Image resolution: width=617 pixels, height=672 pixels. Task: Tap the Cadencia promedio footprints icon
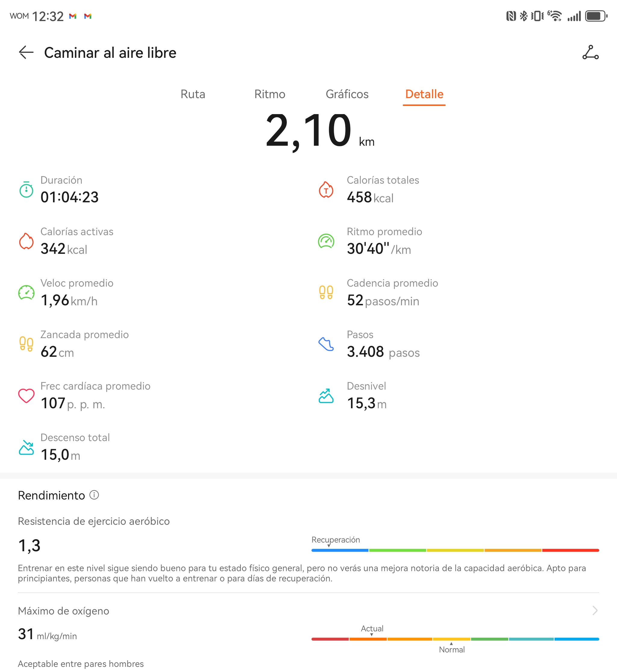[x=326, y=292]
